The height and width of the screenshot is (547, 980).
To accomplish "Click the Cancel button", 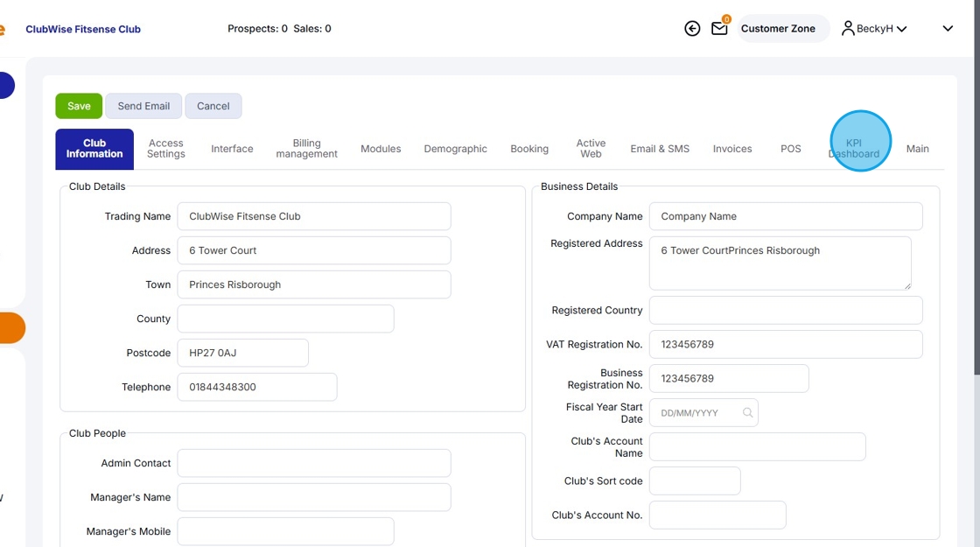I will [213, 106].
